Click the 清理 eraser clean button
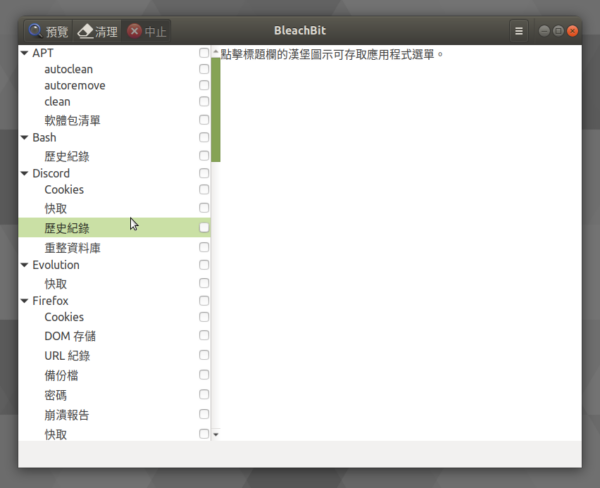 97,31
